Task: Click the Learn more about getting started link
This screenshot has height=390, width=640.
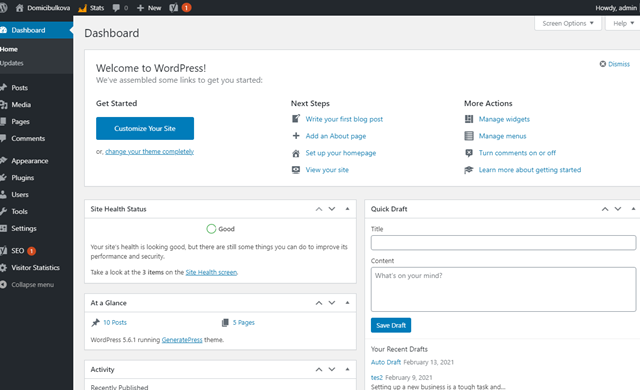Action: 530,170
